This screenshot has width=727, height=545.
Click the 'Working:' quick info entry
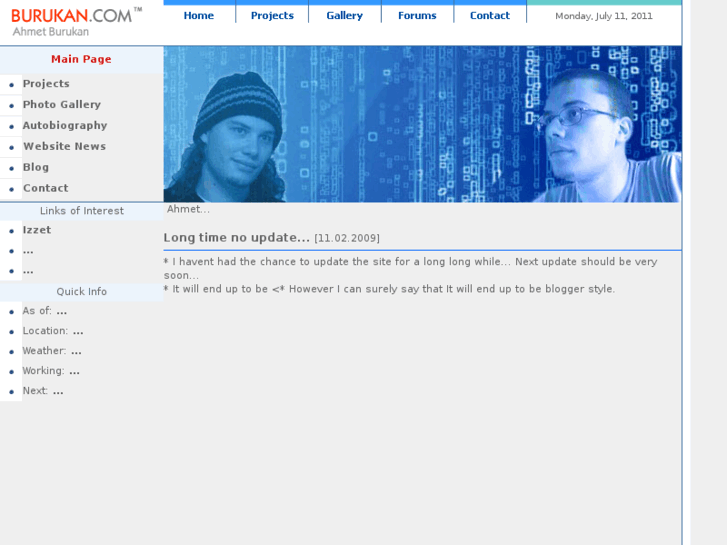[x=51, y=371]
